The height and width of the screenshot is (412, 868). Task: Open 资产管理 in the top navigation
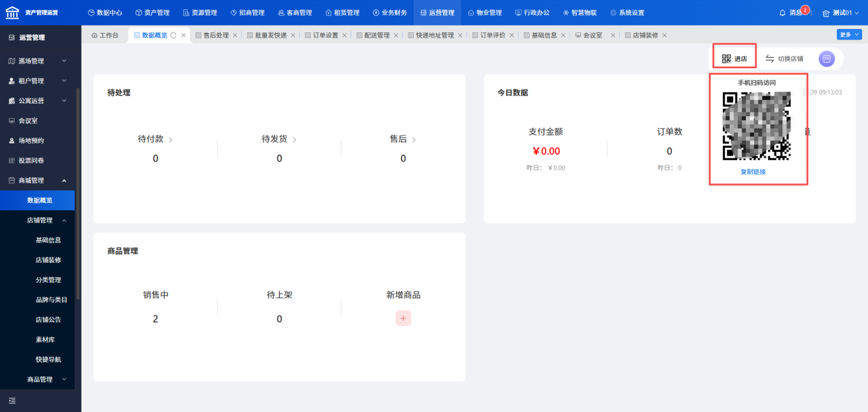152,13
